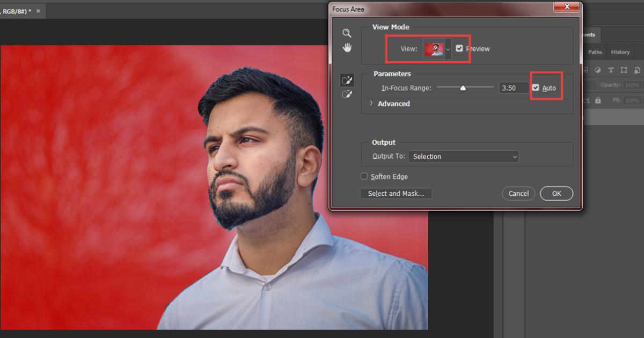The image size is (644, 338).
Task: Close the Focus Area dialog
Action: (566, 7)
